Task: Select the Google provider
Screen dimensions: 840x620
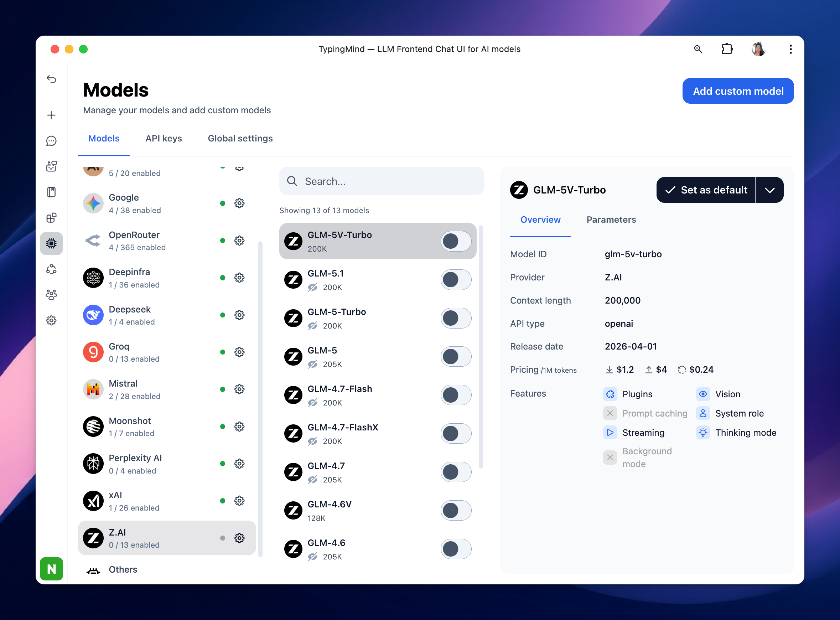Action: (167, 203)
